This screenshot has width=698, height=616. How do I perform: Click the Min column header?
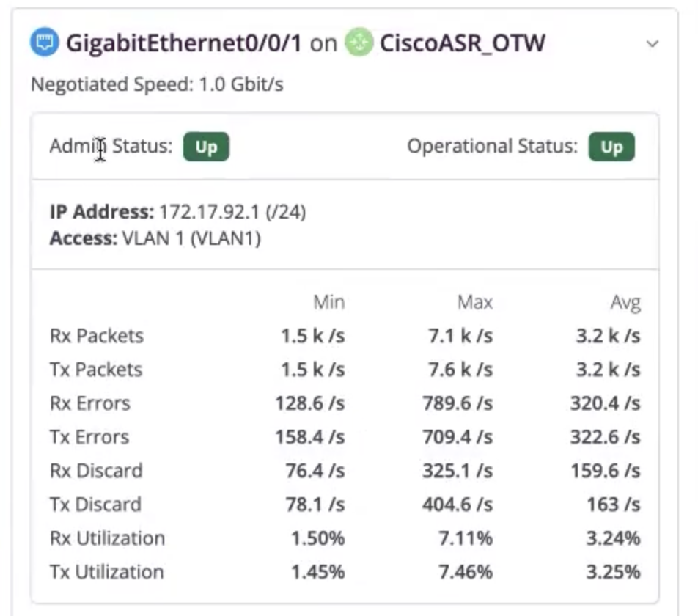328,302
